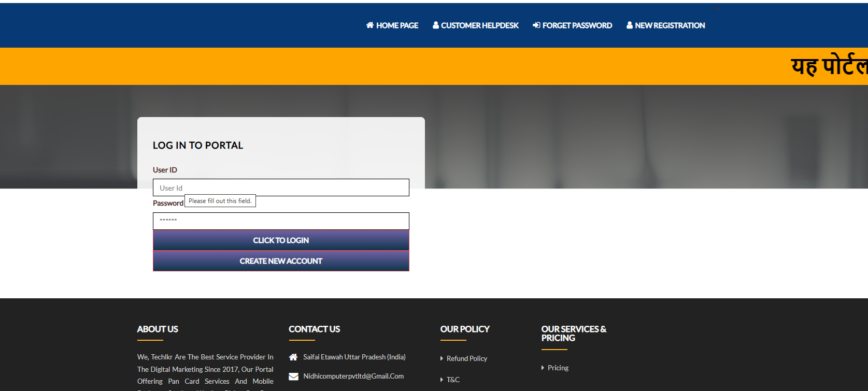Go to Customer Helpdesk in navigation
This screenshot has width=868, height=391.
pyautogui.click(x=479, y=25)
